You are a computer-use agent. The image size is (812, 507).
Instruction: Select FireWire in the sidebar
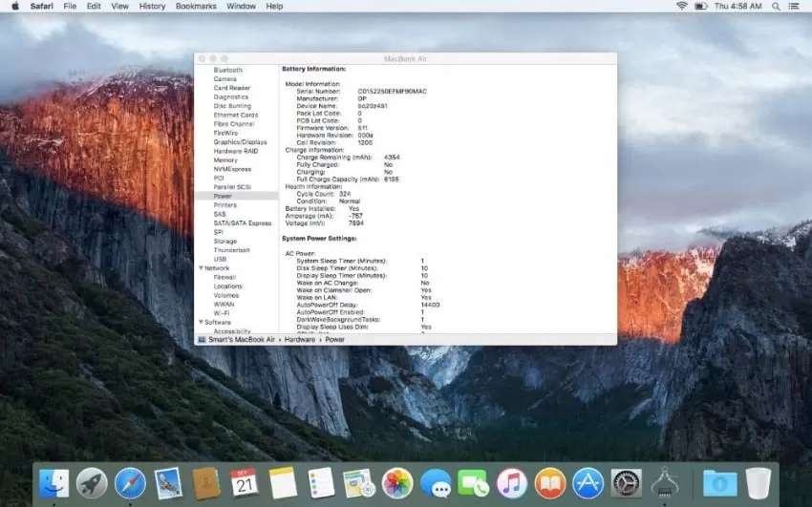(x=225, y=133)
